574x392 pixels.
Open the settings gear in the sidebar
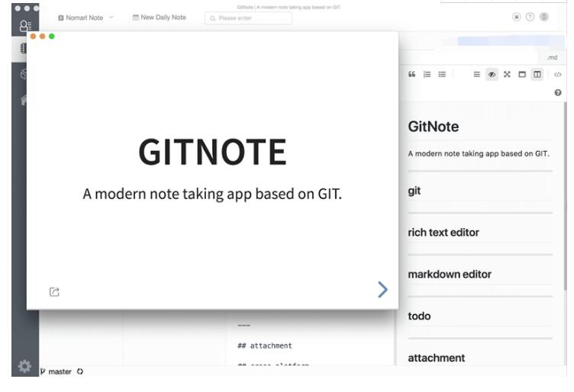point(24,365)
